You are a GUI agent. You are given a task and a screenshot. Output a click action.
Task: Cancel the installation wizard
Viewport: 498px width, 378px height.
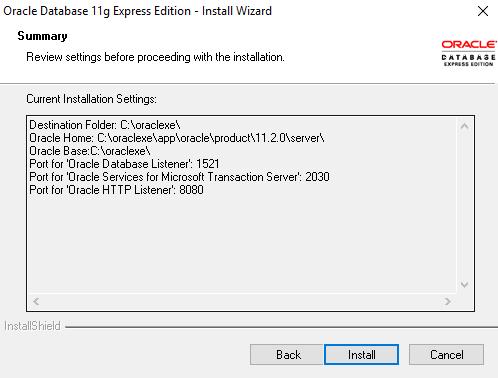click(x=446, y=354)
